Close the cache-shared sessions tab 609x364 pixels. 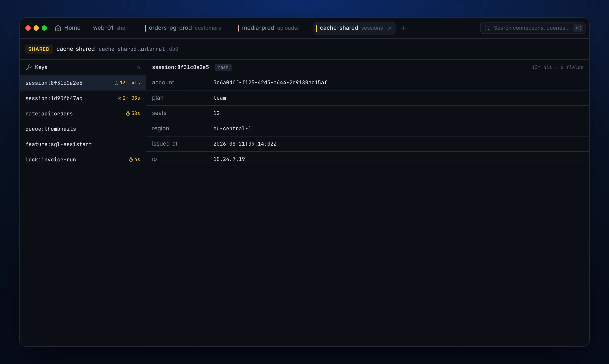tap(390, 28)
